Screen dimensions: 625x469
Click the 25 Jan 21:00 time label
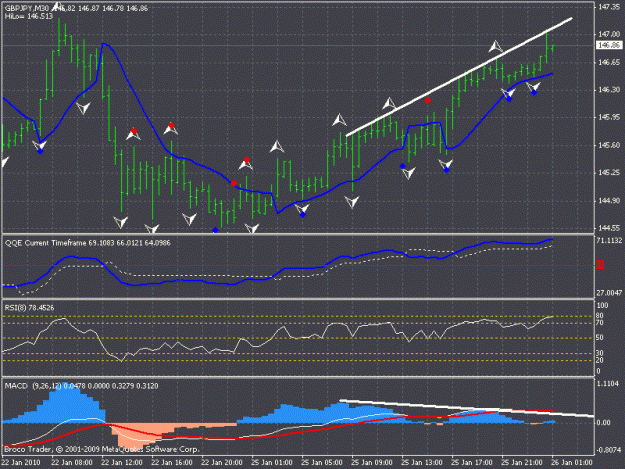point(521,463)
